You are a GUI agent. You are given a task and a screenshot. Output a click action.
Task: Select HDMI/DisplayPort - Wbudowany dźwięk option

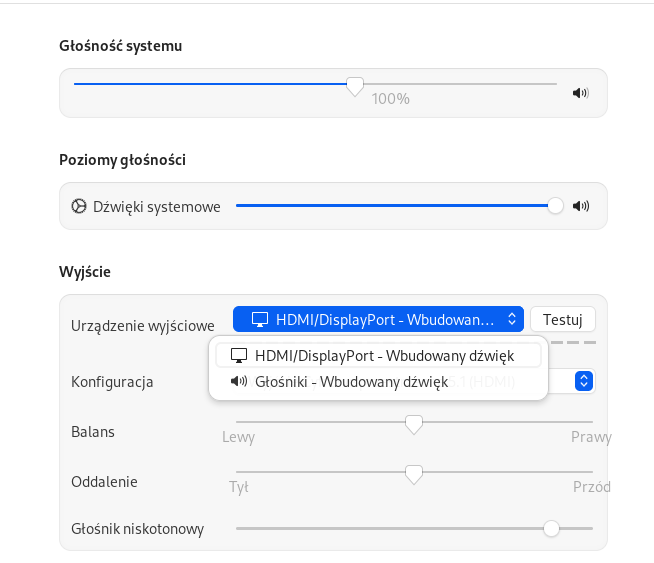(378, 356)
